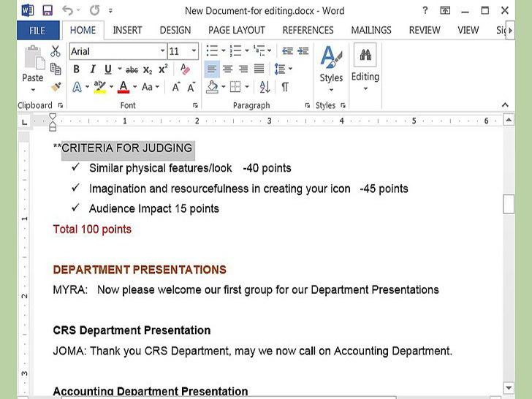Image resolution: width=532 pixels, height=399 pixels.
Task: Select the Format Painter brush
Action: [56, 86]
